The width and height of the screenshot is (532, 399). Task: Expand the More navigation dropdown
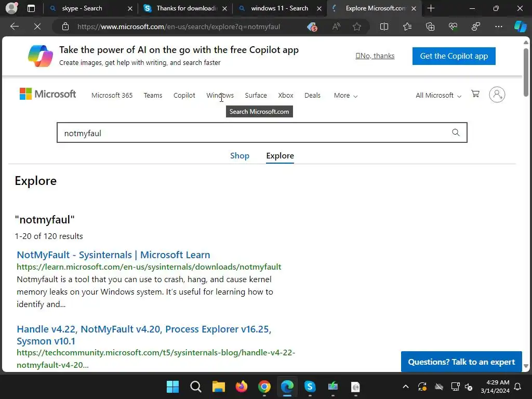[345, 96]
